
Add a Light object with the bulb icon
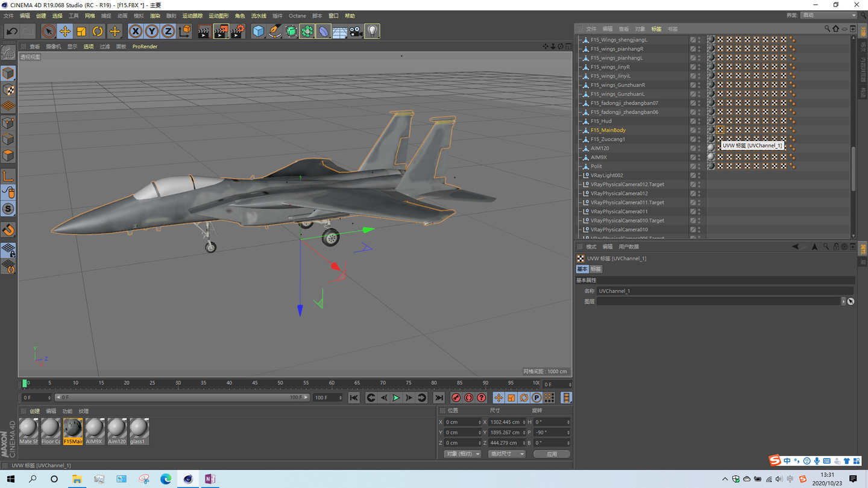click(x=372, y=31)
